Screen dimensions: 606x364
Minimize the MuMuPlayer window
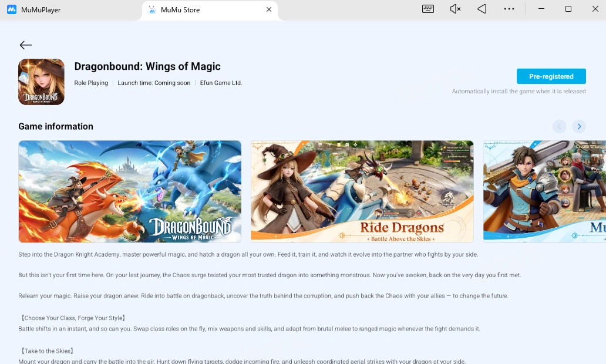541,9
